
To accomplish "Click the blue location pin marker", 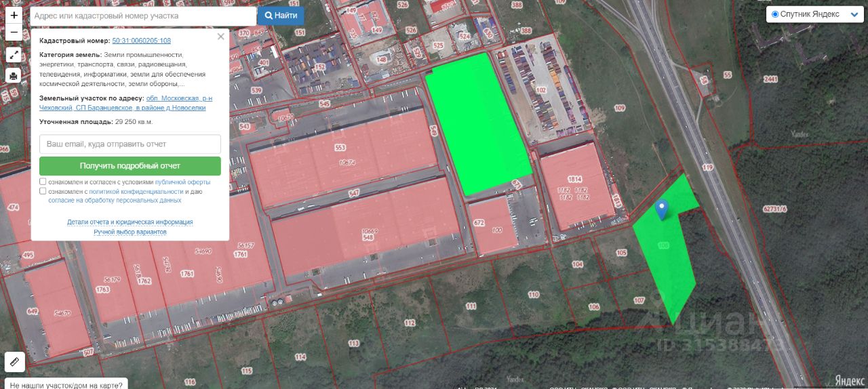I will (x=663, y=210).
